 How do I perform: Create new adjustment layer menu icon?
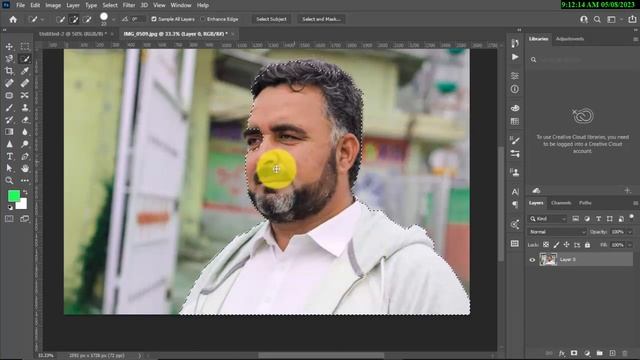click(x=587, y=353)
